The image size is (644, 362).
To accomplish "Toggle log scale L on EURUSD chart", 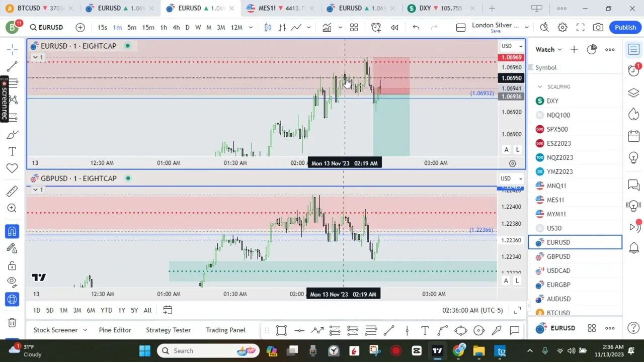I will [517, 149].
